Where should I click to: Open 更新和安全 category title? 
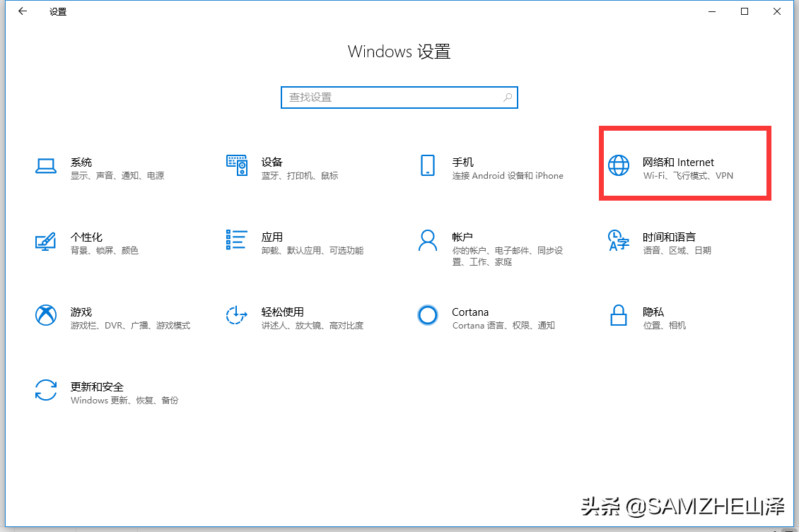[97, 386]
